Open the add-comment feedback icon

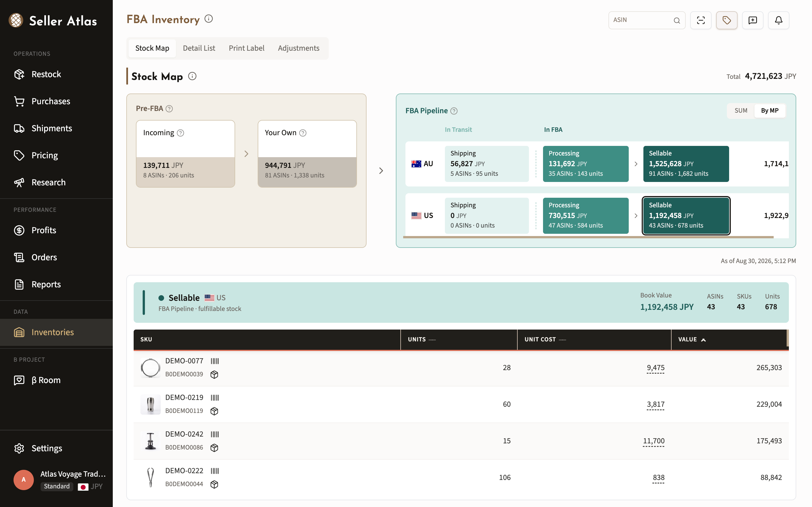(x=753, y=20)
